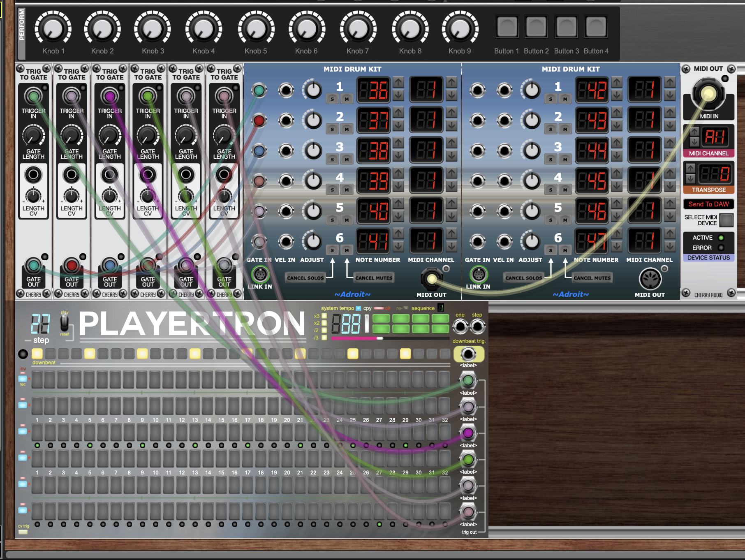Image resolution: width=745 pixels, height=560 pixels.
Task: Click first Trig To Gate gate length knob
Action: click(x=33, y=136)
